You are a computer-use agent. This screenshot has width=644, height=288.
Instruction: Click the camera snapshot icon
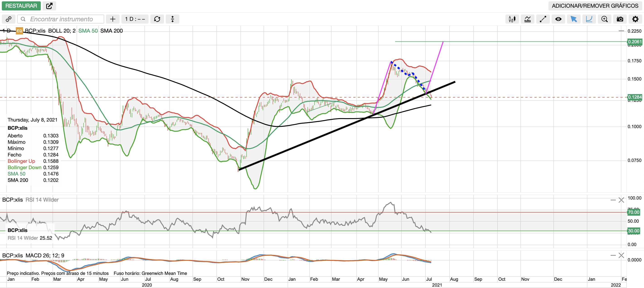(x=620, y=19)
